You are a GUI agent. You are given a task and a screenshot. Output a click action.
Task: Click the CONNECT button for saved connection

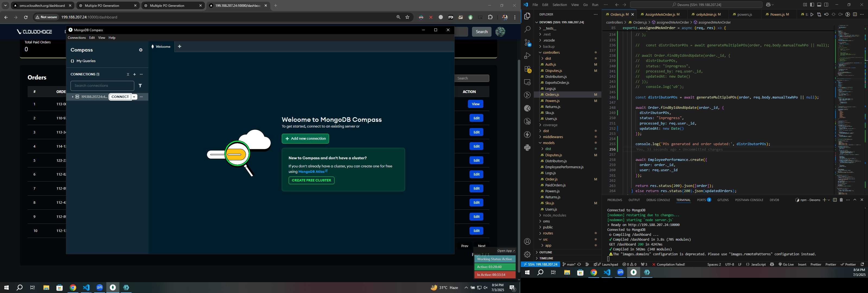pos(120,97)
